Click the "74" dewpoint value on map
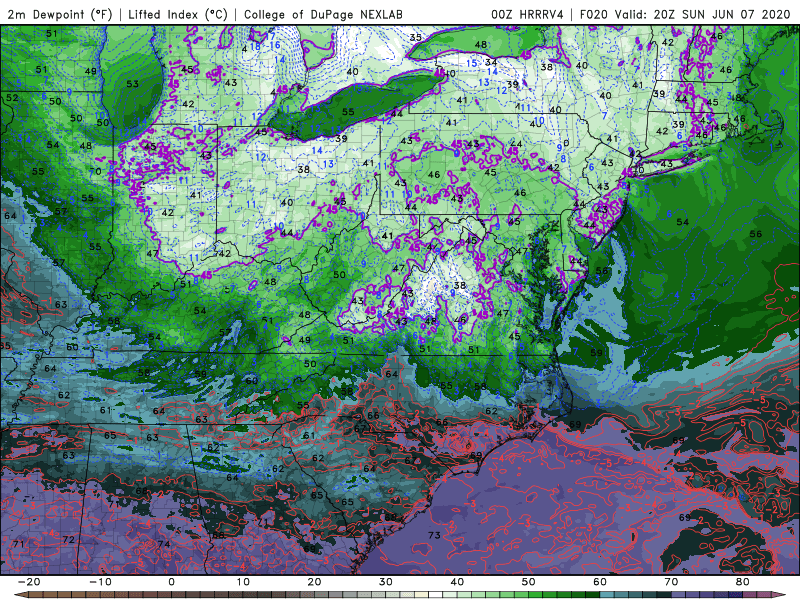This screenshot has width=800, height=600. click(164, 544)
